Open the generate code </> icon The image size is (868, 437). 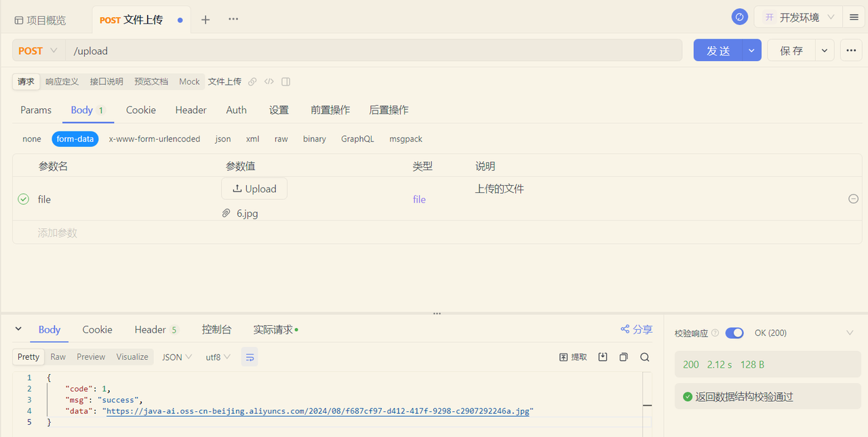(269, 81)
